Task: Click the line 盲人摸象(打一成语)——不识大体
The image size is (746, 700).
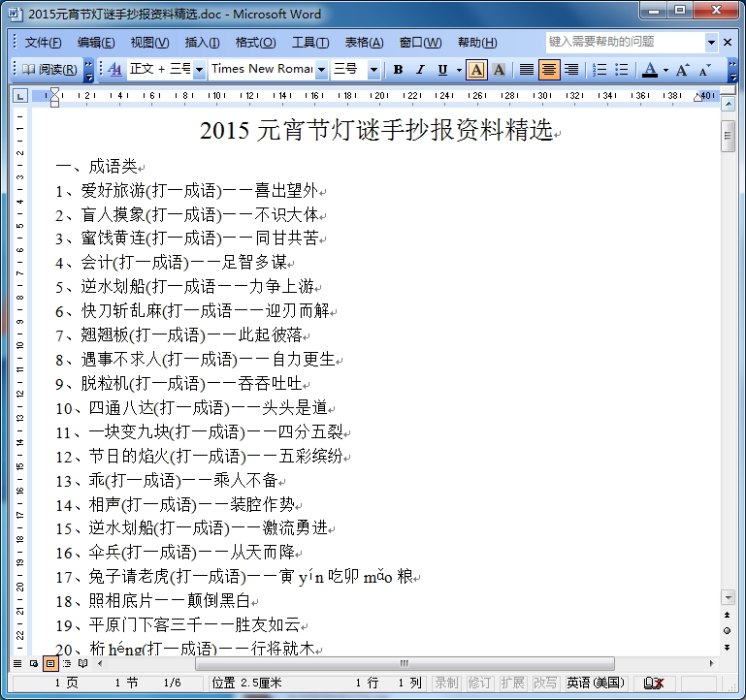Action: click(199, 215)
